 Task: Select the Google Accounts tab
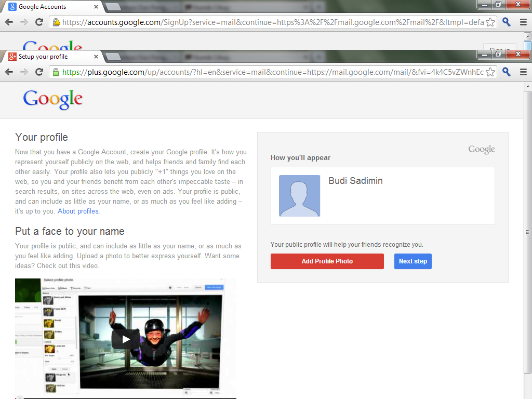coord(52,7)
